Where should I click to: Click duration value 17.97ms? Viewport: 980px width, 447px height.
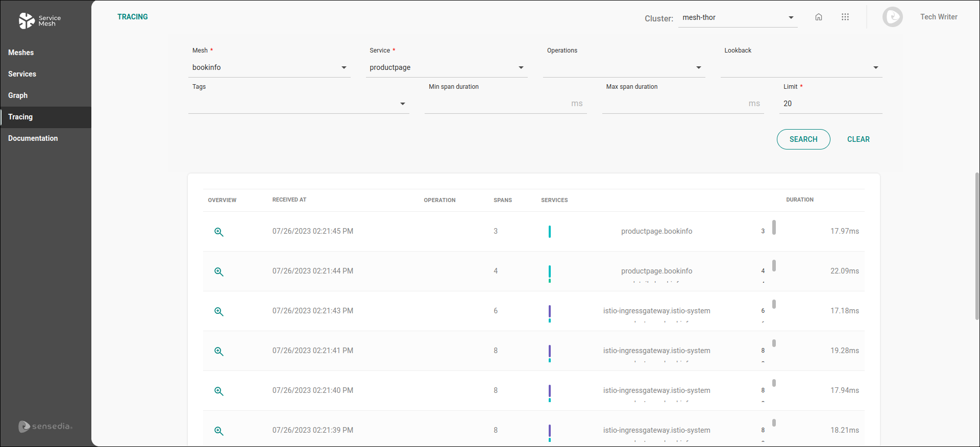click(845, 231)
